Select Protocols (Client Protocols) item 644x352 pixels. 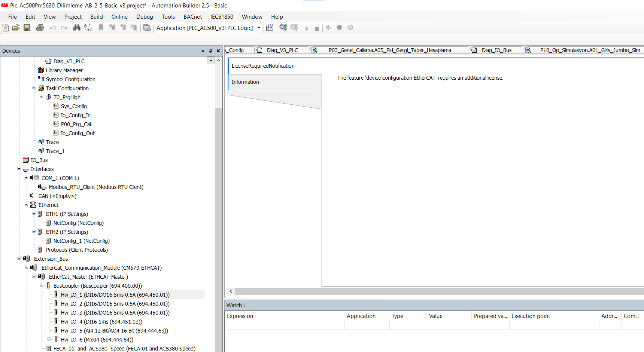point(77,250)
